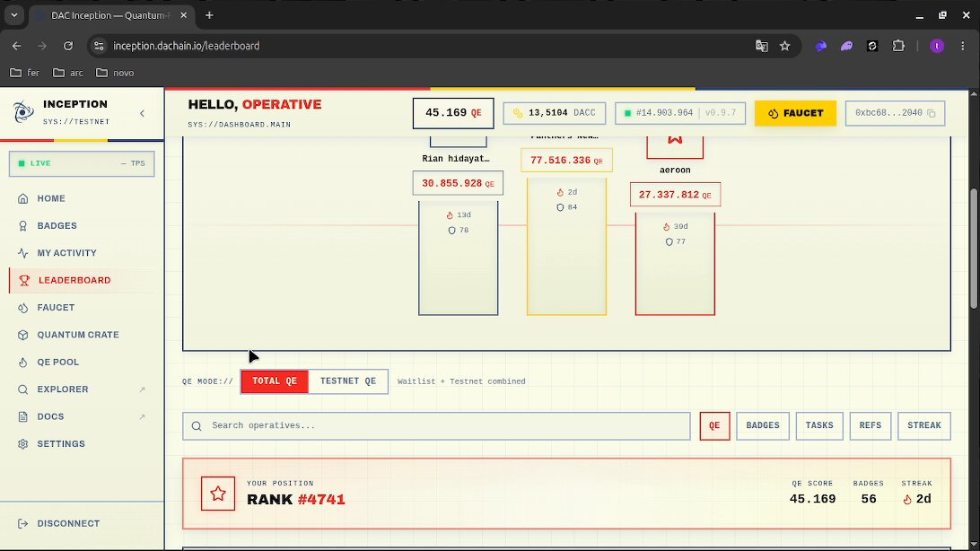Click the search magnifier icon in search box
Viewport: 980px width, 551px height.
click(x=197, y=426)
